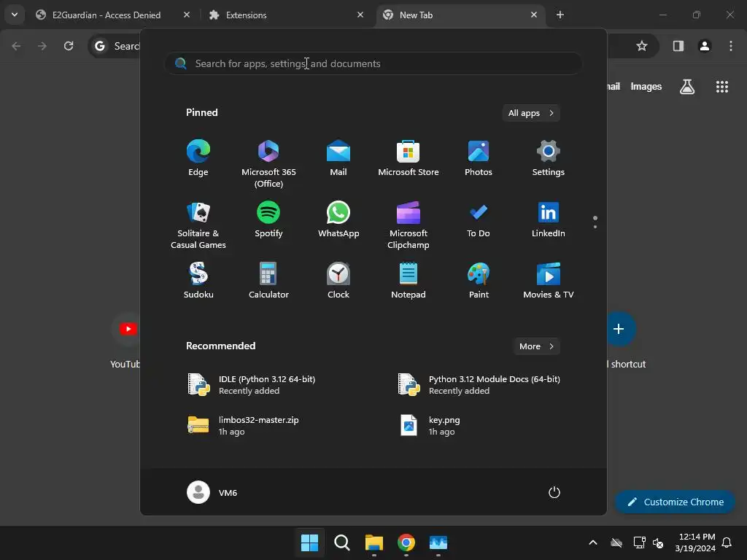Open taskbar clock and date
Viewport: 747px width, 560px height.
point(695,542)
